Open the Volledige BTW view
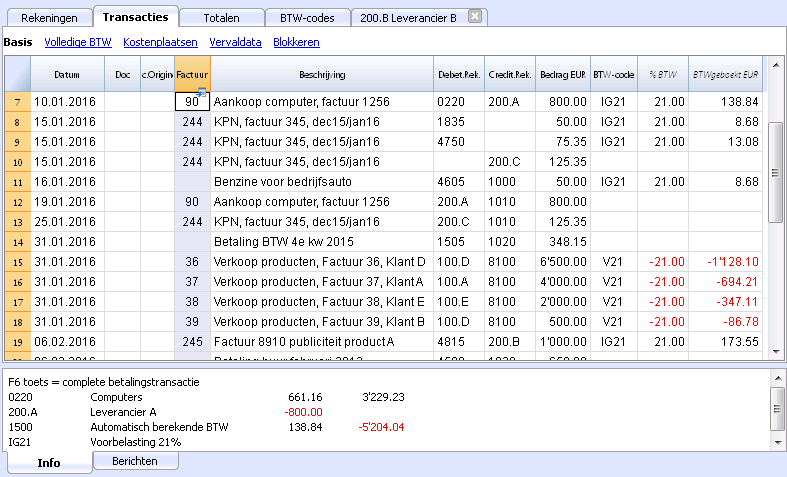787x477 pixels. pos(78,42)
